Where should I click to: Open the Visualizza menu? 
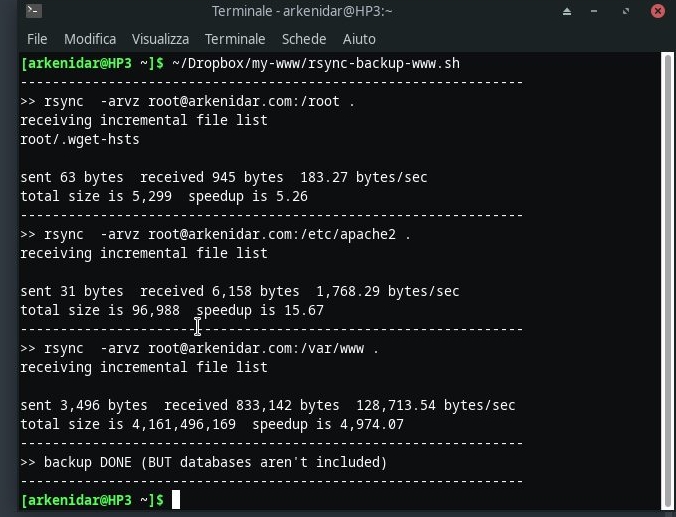coord(160,39)
